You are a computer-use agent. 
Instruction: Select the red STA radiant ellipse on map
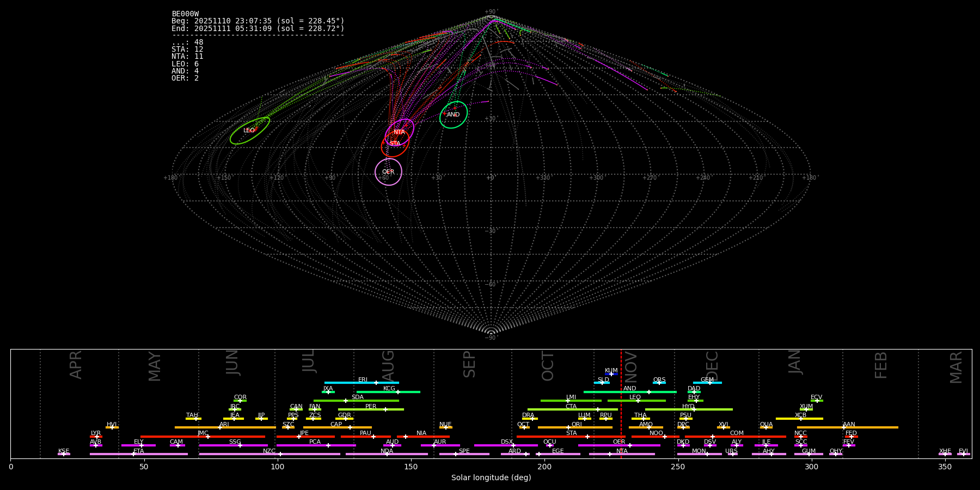point(395,144)
